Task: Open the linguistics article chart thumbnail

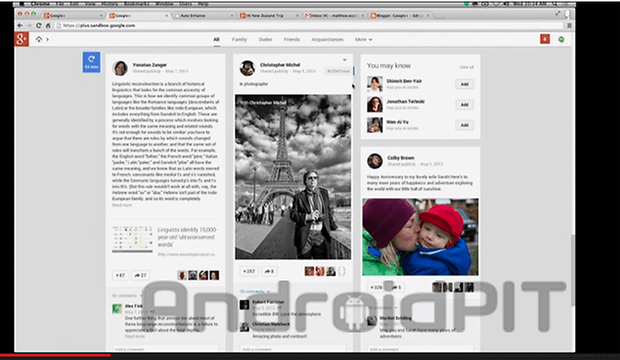Action: [x=132, y=239]
